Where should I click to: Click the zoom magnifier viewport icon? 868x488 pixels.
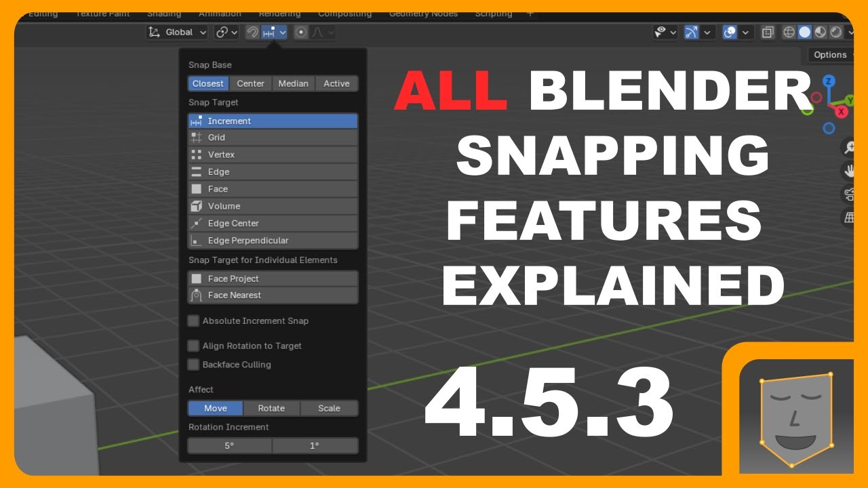[849, 147]
